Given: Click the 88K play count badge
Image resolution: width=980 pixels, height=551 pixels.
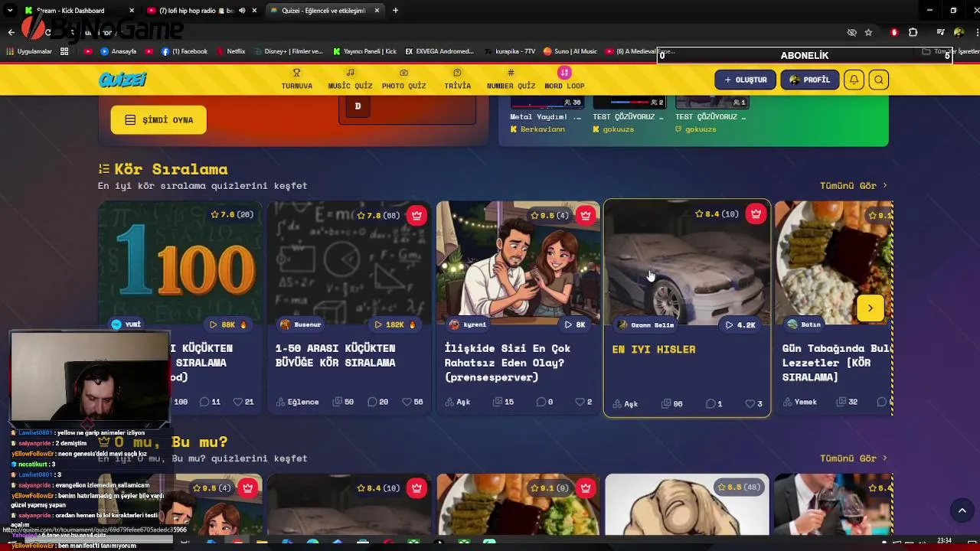Looking at the screenshot, I should pos(227,324).
